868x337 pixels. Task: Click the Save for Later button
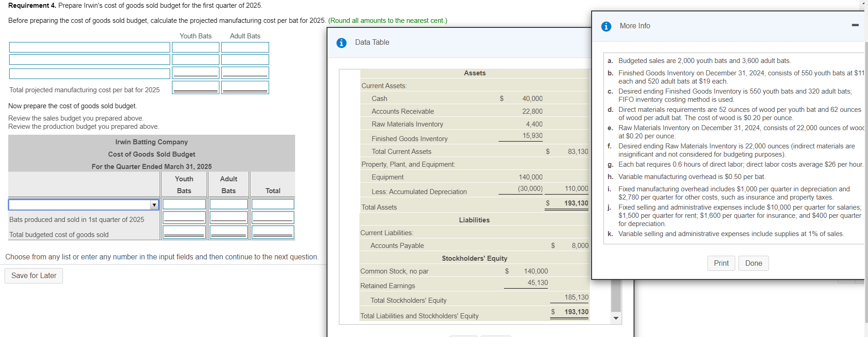point(34,276)
